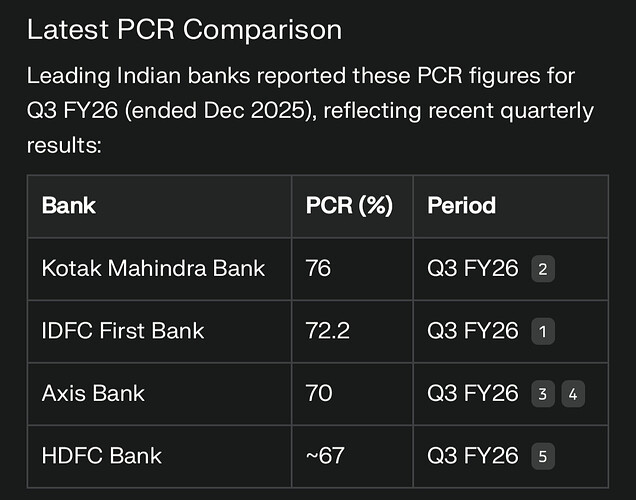
Task: Open citation badge 2 in Kotak row
Action: (543, 268)
